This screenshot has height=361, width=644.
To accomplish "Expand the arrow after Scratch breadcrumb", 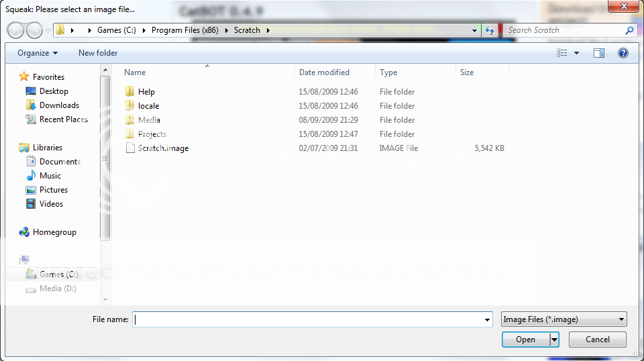I will click(x=268, y=30).
